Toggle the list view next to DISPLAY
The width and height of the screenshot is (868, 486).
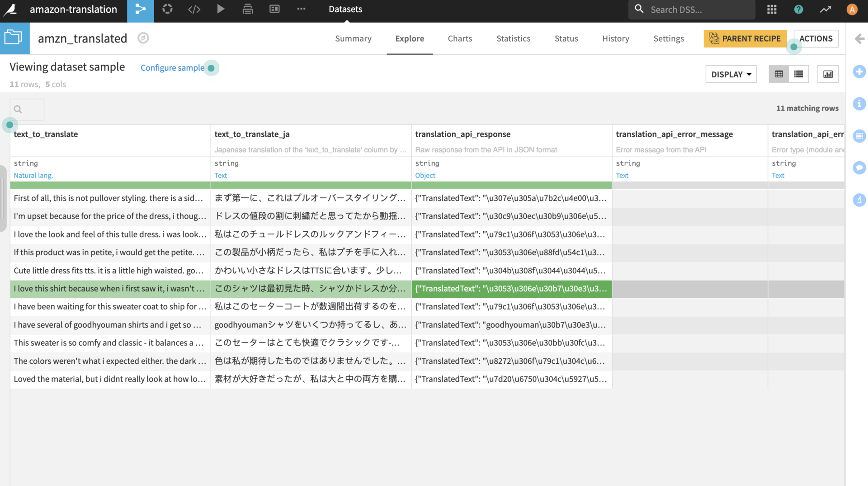point(798,74)
